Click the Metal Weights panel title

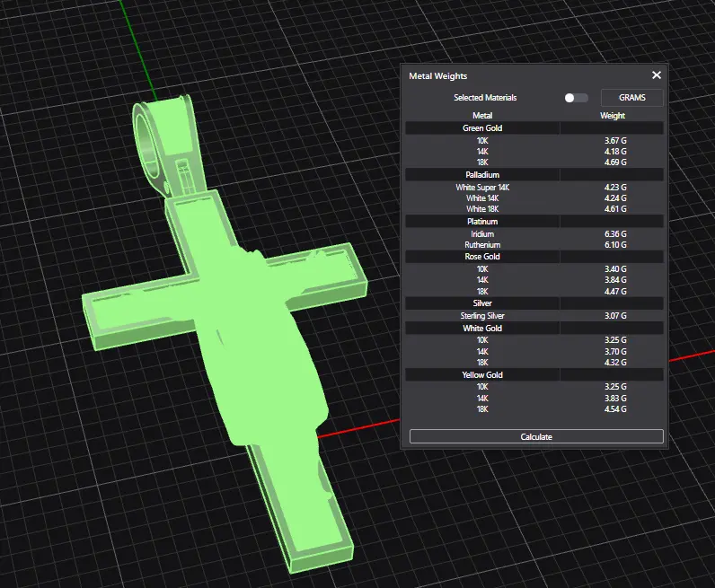437,76
